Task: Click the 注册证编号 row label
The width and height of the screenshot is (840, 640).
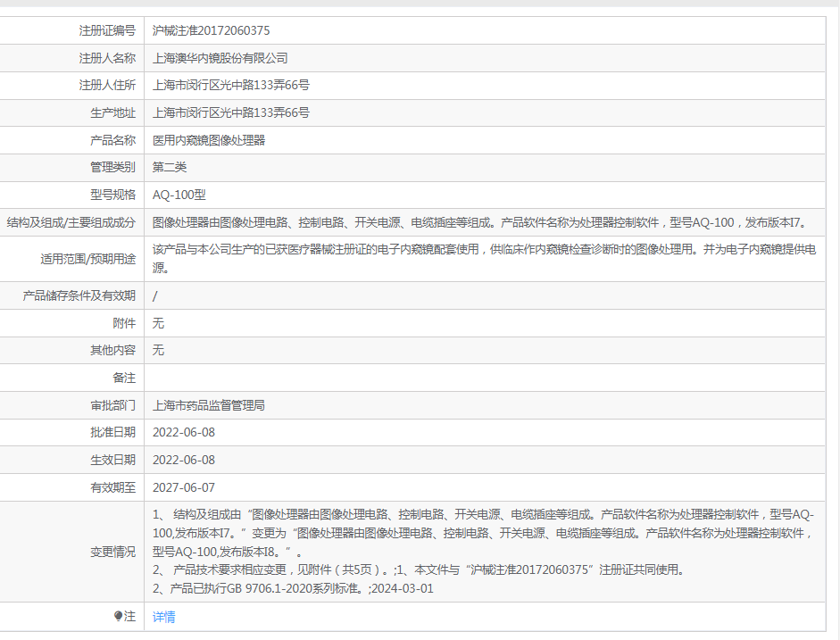Action: [x=107, y=30]
